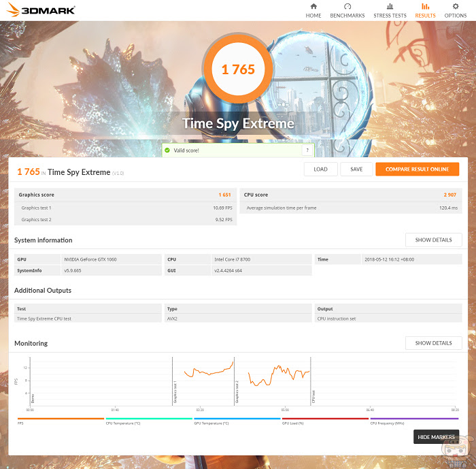Click the 1 765 score circle
The image size is (476, 469).
238,69
